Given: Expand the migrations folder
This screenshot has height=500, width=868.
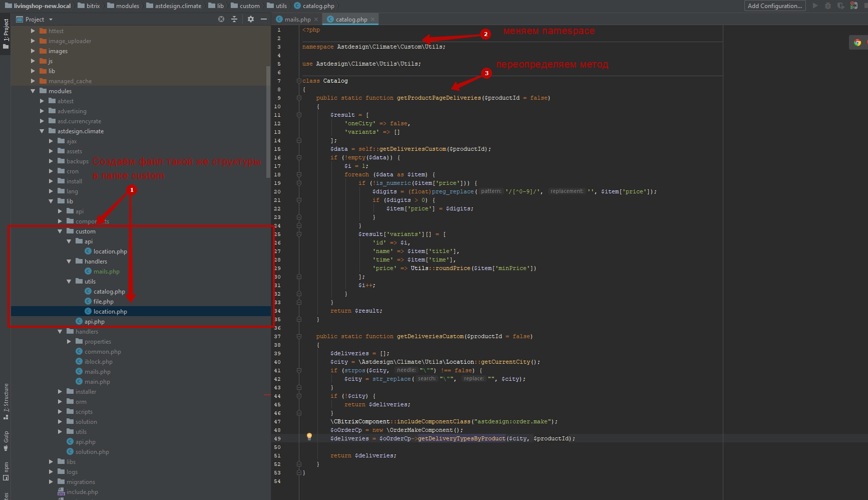Looking at the screenshot, I should pos(51,482).
